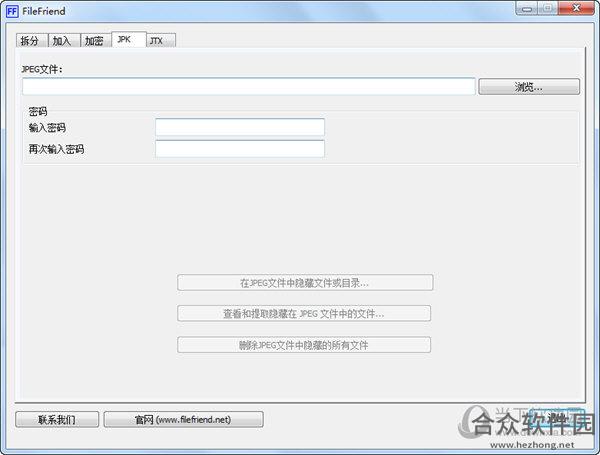
Task: Open the 联系我们 contact button
Action: pyautogui.click(x=57, y=420)
